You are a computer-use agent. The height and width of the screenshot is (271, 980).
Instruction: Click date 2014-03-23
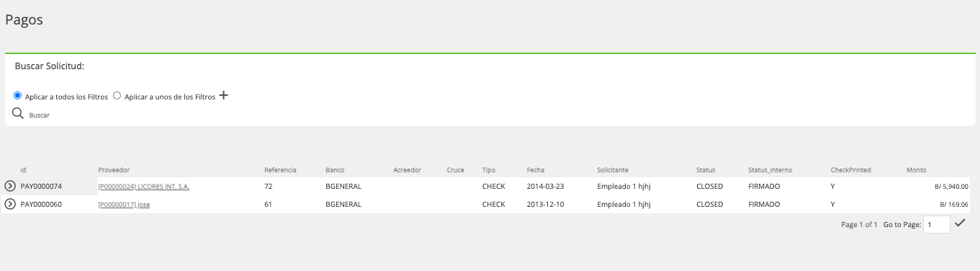tap(545, 186)
